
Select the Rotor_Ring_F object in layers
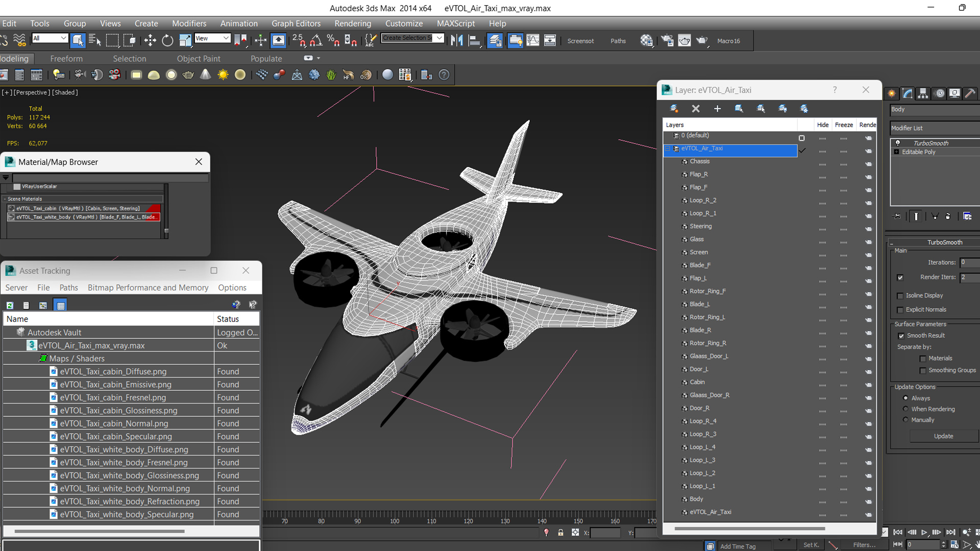(707, 291)
